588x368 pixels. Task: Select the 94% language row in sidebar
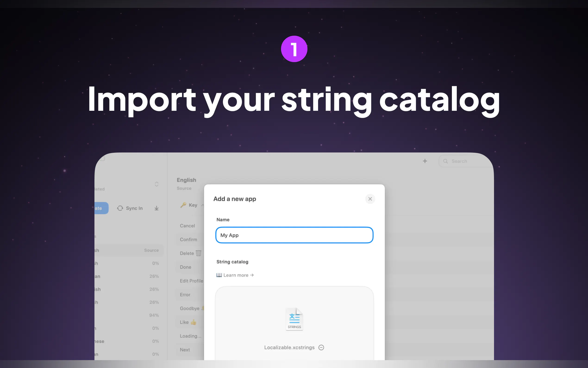coord(129,315)
